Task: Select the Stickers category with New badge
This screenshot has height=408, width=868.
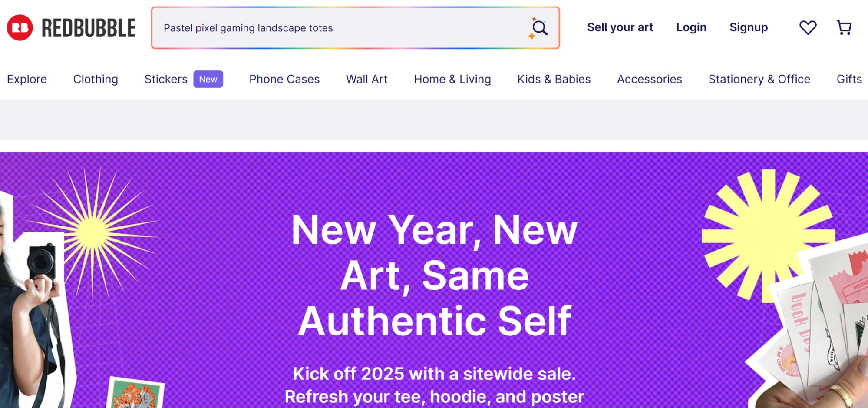Action: click(x=166, y=79)
